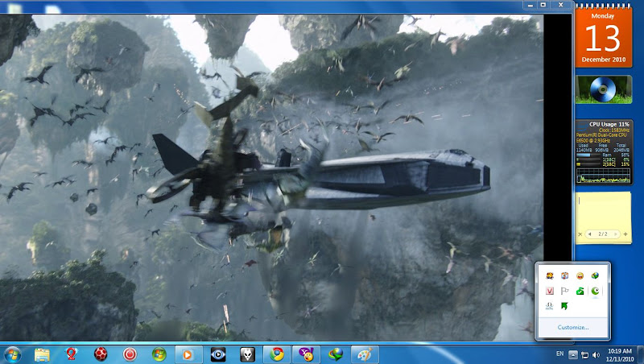Go to next sticky note page

pos(615,234)
